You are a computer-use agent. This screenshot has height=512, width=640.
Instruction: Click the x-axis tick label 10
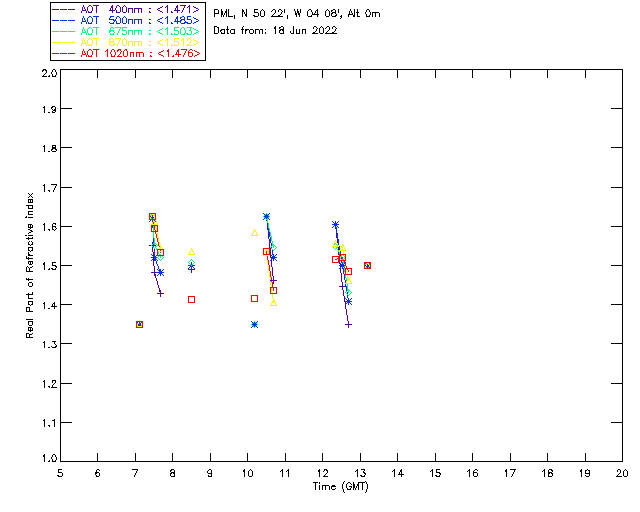[x=247, y=474]
